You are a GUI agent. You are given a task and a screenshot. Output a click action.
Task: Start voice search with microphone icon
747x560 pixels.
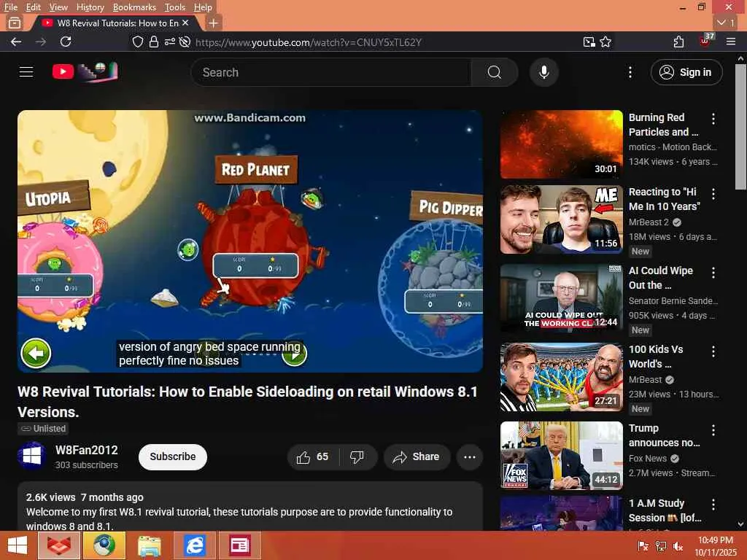tap(543, 72)
